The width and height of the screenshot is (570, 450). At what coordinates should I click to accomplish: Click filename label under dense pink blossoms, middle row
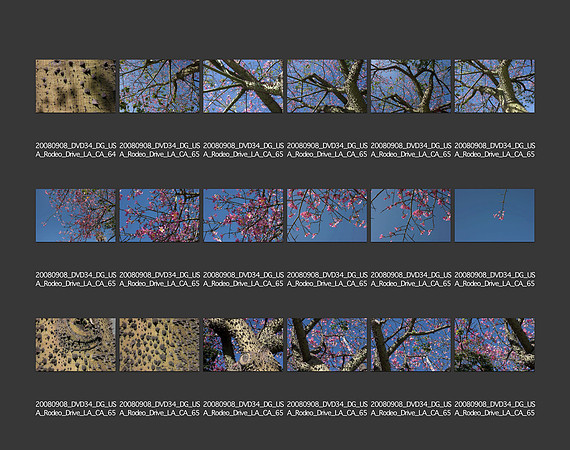243,279
